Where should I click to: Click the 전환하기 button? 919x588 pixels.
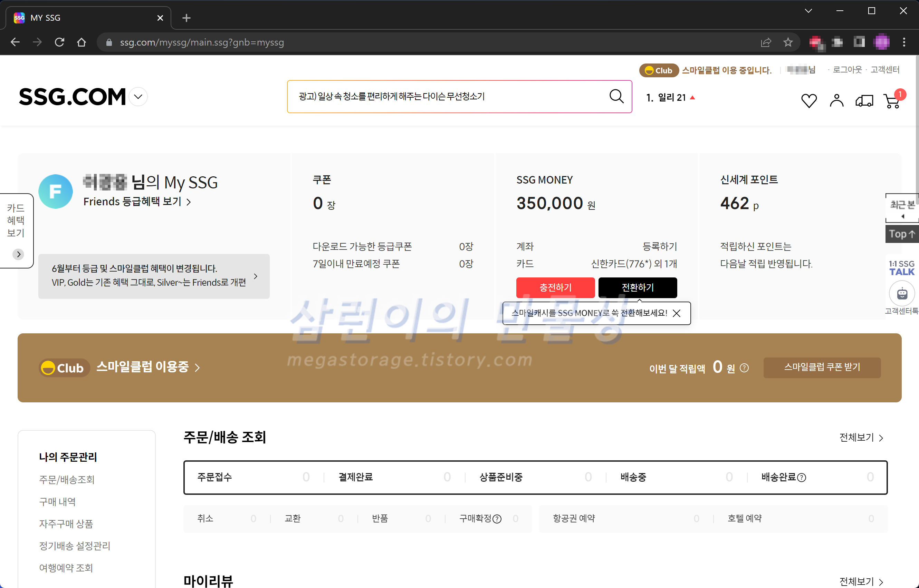(638, 287)
